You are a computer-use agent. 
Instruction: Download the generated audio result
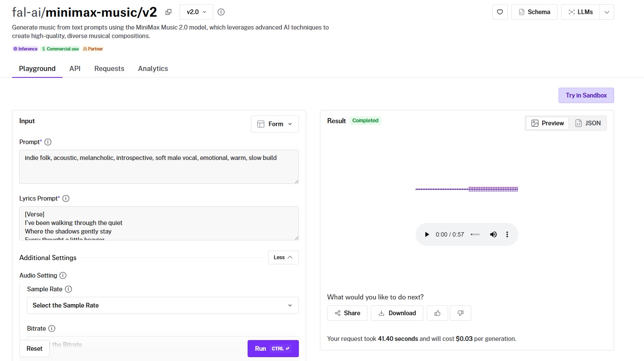point(397,313)
